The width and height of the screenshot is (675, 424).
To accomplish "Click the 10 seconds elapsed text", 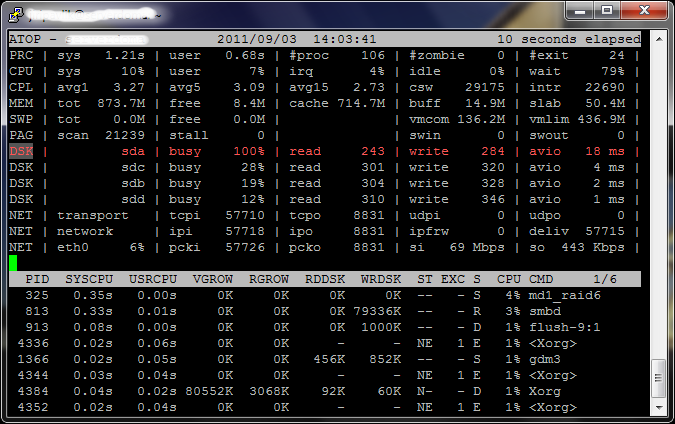I will [x=569, y=39].
